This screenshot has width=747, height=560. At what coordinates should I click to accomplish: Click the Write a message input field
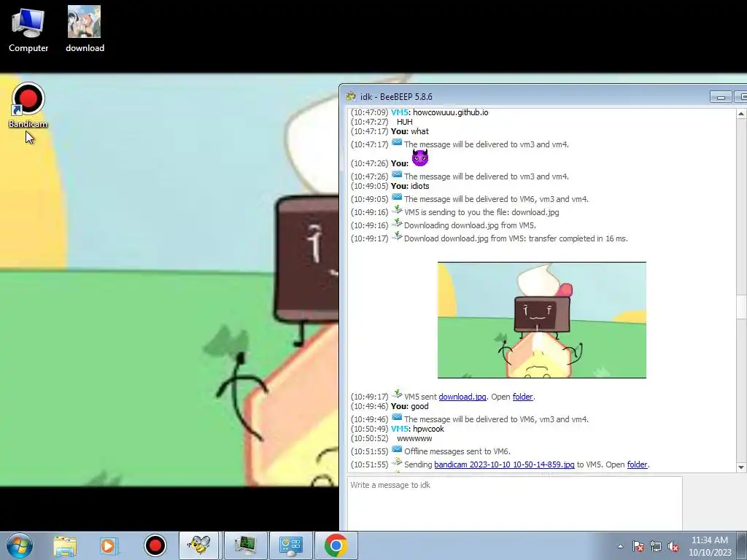(x=514, y=503)
